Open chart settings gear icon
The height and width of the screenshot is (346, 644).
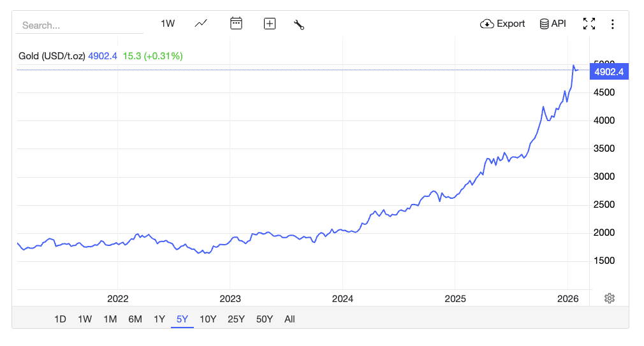click(610, 298)
